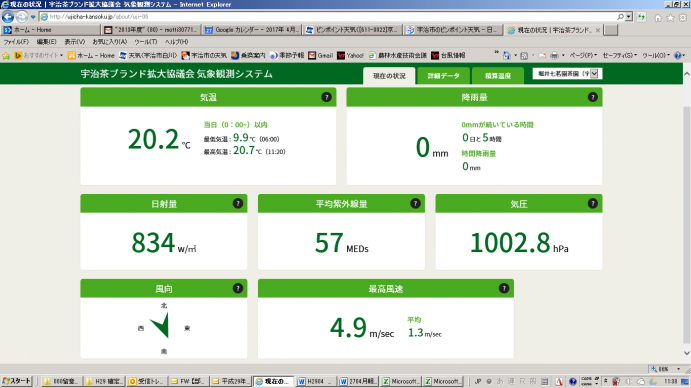Click the help icon on the 気温 card
Viewport: 691px width, 388px height.
click(326, 97)
